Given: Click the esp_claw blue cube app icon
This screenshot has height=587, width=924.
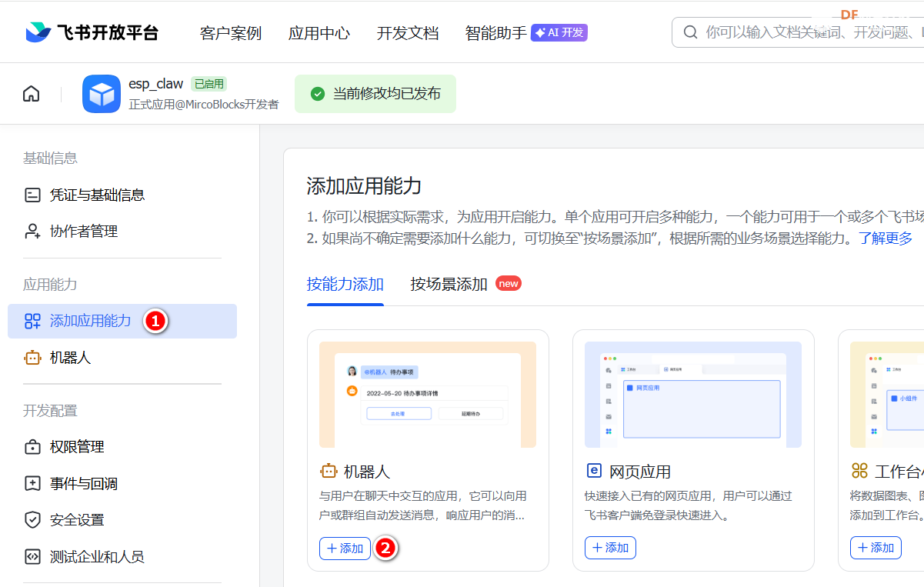Looking at the screenshot, I should click(x=102, y=94).
